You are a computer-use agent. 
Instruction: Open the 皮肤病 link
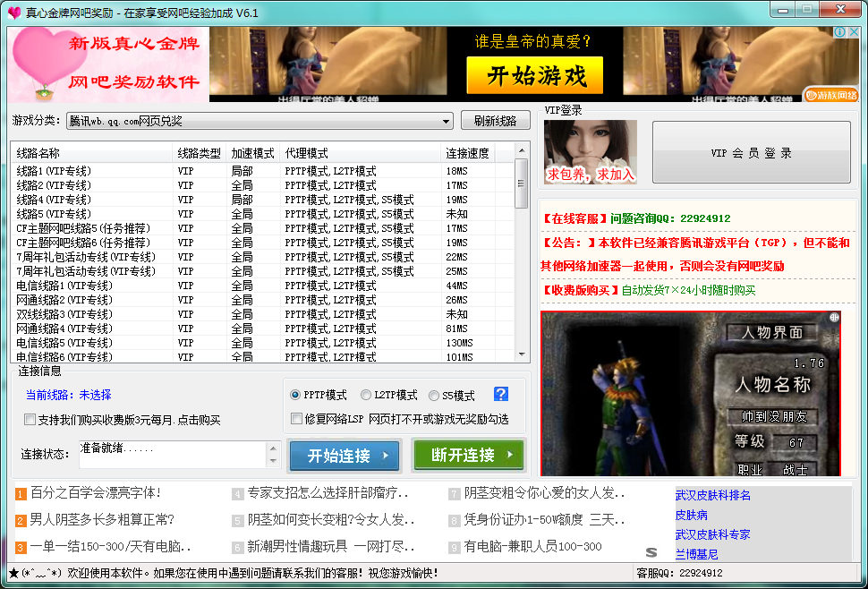click(x=692, y=515)
